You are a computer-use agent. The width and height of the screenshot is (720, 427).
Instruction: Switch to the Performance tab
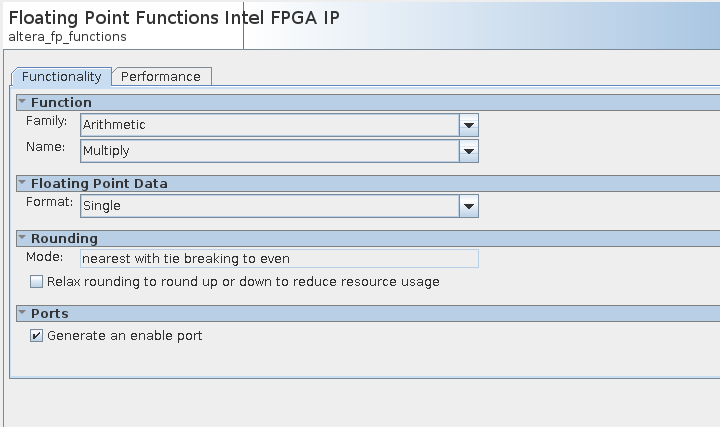click(x=160, y=76)
